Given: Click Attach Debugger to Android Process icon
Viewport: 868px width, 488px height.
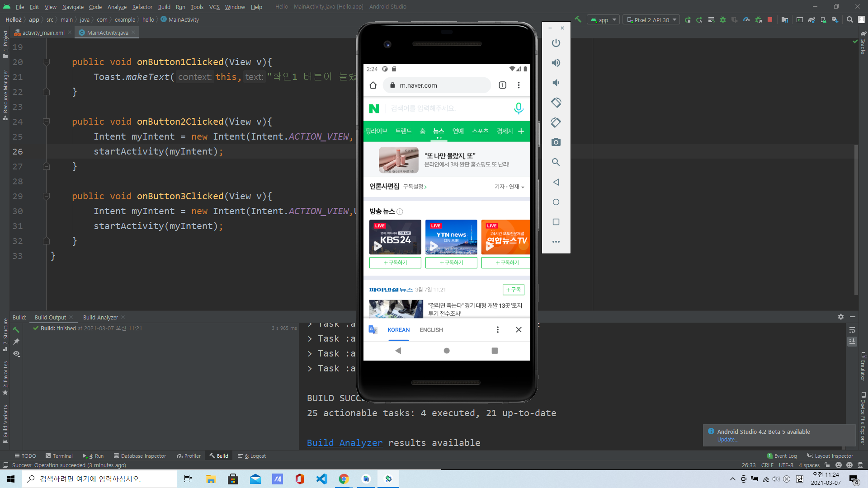Looking at the screenshot, I should (x=758, y=20).
